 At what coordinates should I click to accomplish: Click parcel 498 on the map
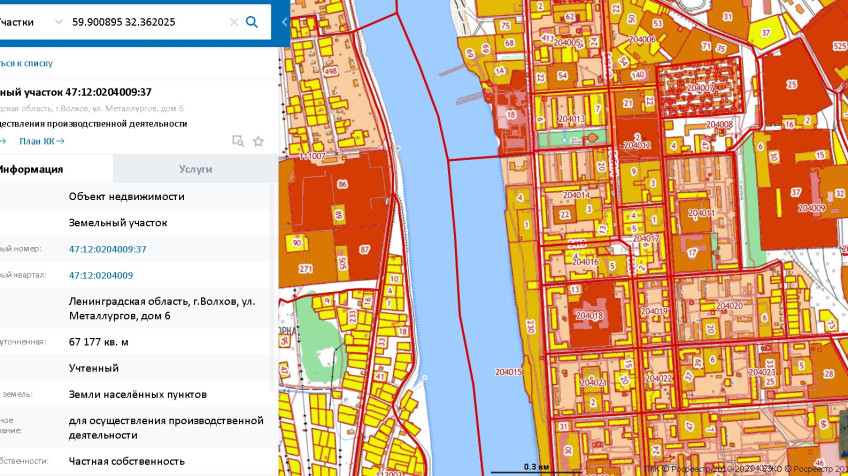tap(331, 71)
